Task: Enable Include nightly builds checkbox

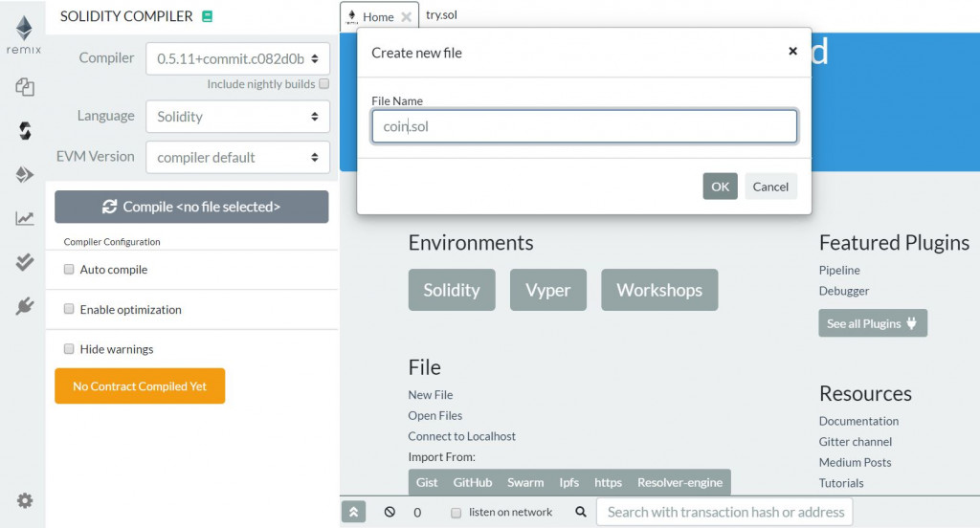Action: click(323, 84)
